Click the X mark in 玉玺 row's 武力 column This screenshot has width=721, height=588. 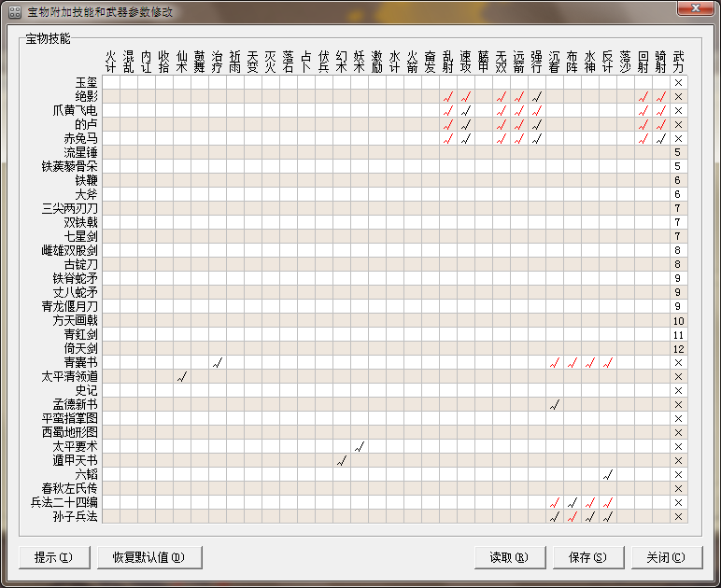(x=679, y=82)
